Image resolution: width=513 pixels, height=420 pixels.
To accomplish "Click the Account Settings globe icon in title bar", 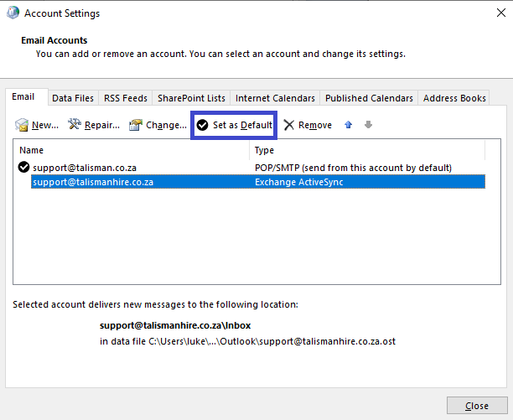I will point(13,13).
